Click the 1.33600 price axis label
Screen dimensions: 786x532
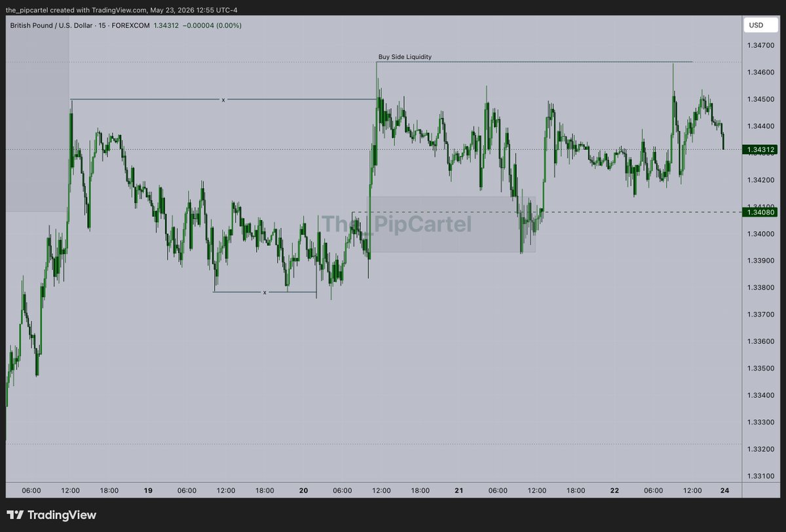point(759,341)
